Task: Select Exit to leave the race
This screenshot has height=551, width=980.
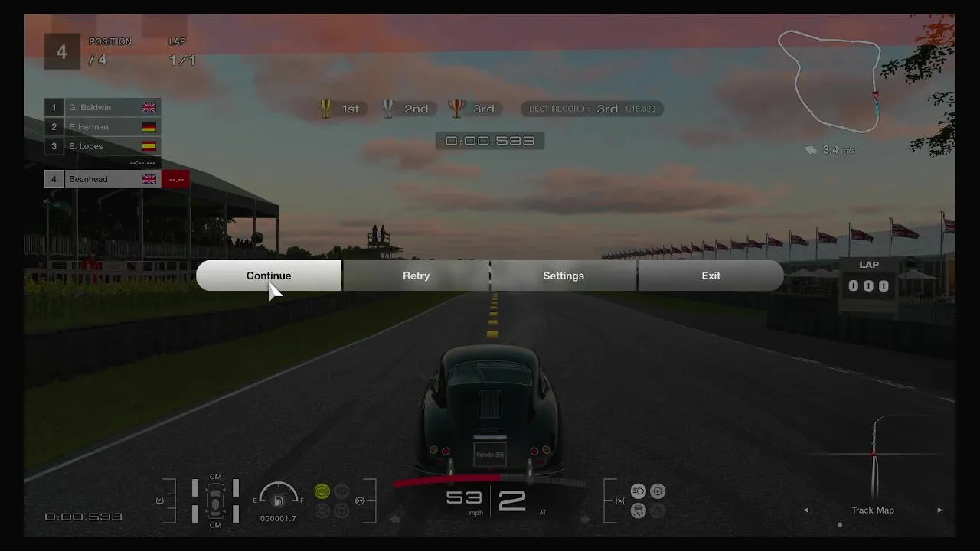Action: click(x=710, y=275)
